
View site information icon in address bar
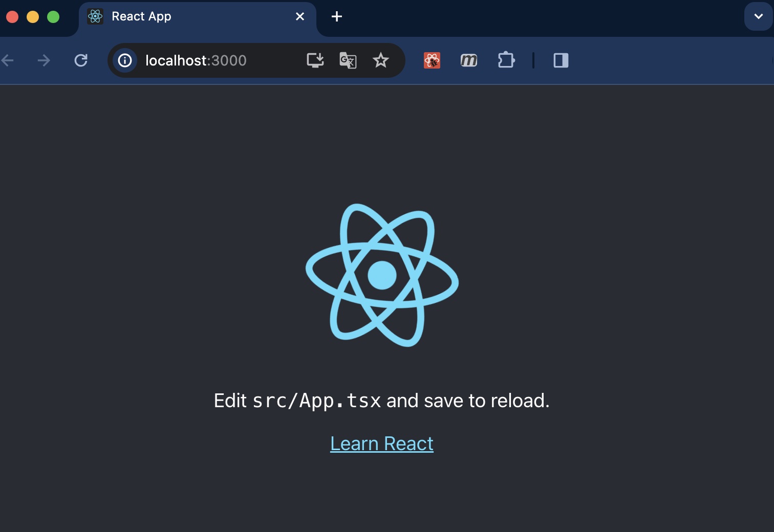pyautogui.click(x=125, y=60)
